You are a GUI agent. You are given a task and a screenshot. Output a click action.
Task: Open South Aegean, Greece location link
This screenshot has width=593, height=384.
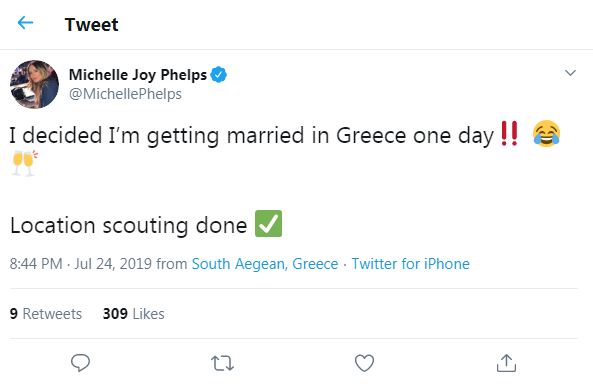point(265,264)
